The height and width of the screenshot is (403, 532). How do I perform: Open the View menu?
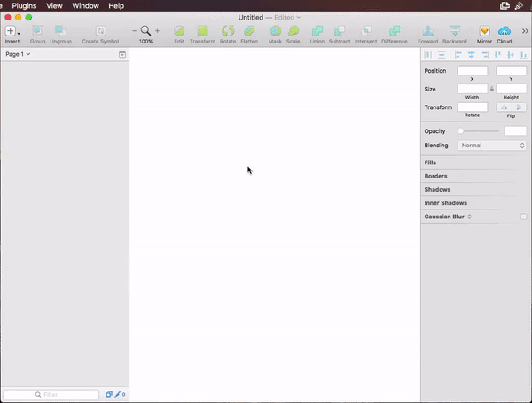54,6
